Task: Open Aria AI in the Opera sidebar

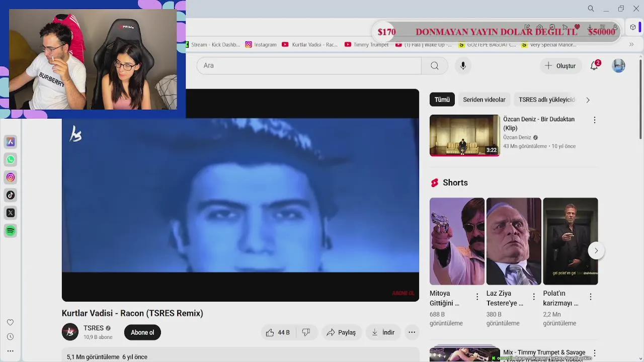Action: pyautogui.click(x=11, y=142)
